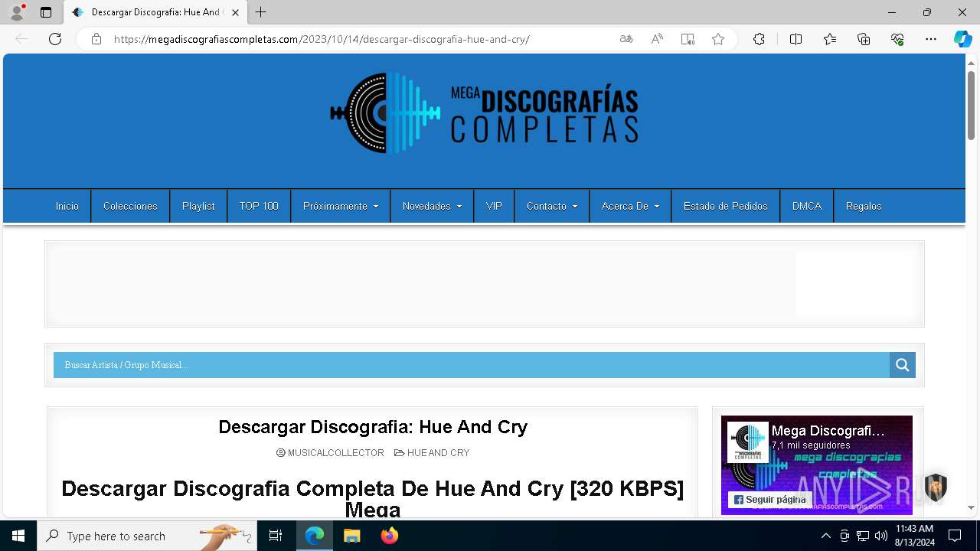Viewport: 980px width, 551px height.
Task: Open Windows notification center
Action: pyautogui.click(x=955, y=536)
